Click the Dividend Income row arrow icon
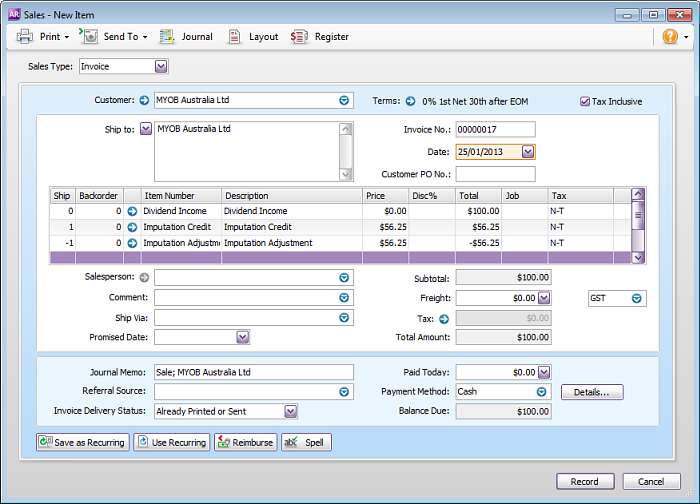This screenshot has width=700, height=504. coord(132,211)
